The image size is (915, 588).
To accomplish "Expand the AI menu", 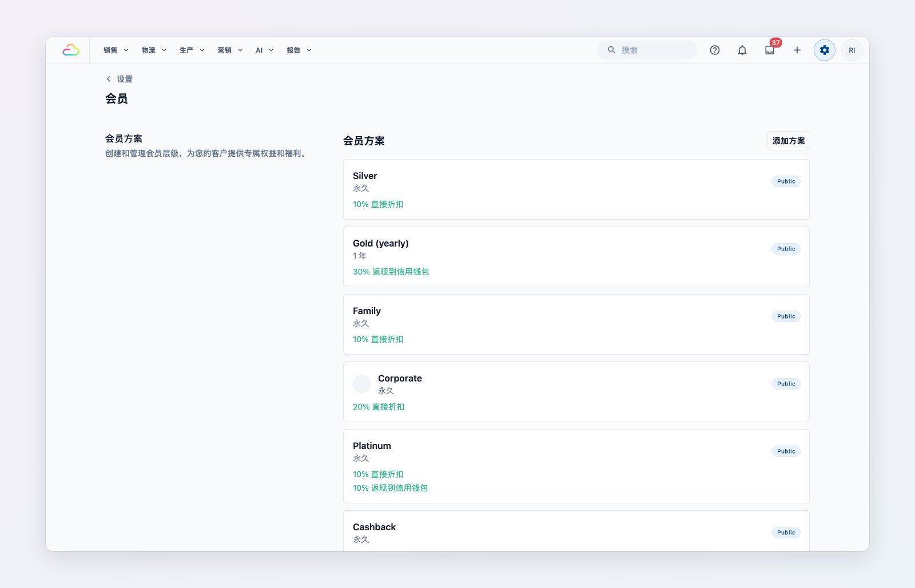I will (x=264, y=50).
